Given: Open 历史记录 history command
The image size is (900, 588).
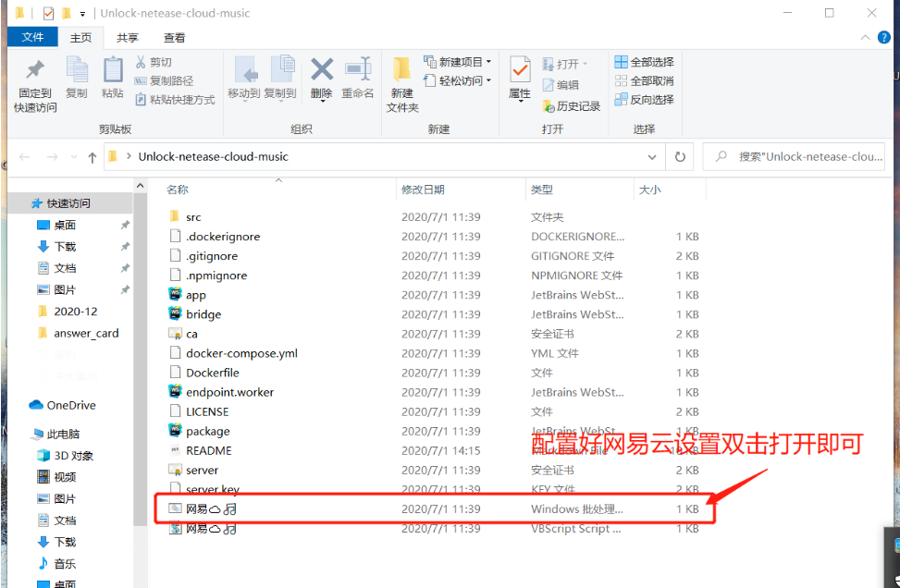Looking at the screenshot, I should pos(572,106).
